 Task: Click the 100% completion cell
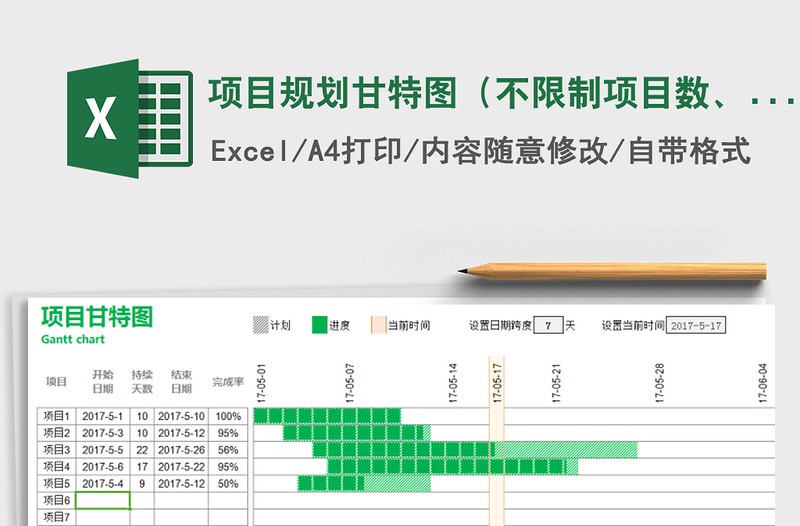228,416
